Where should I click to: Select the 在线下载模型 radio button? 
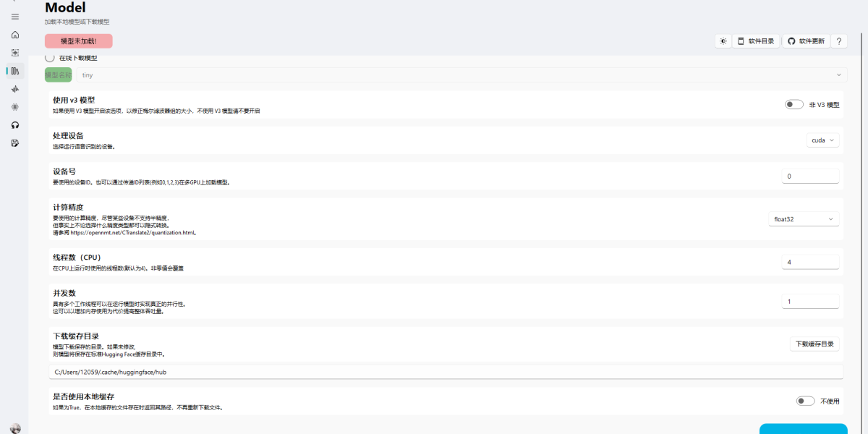(x=50, y=58)
